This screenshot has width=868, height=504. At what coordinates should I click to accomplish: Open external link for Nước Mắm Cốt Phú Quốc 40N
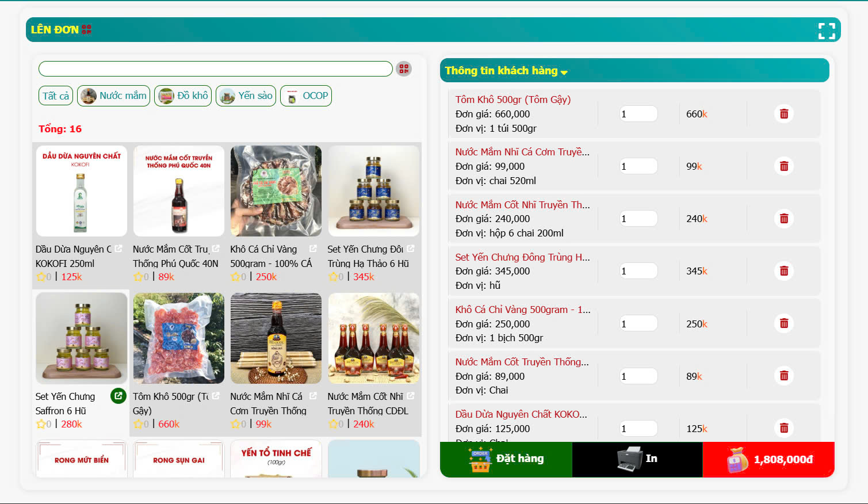pyautogui.click(x=216, y=249)
